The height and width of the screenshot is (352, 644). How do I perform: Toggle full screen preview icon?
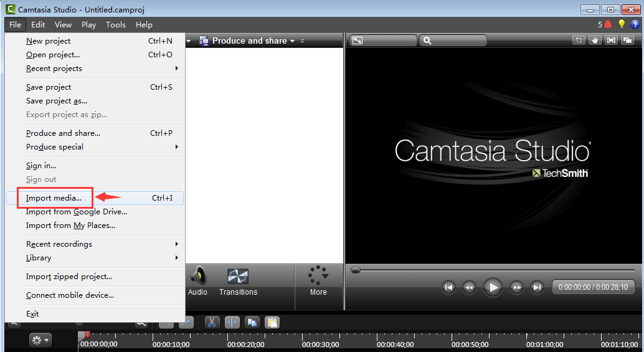(612, 40)
